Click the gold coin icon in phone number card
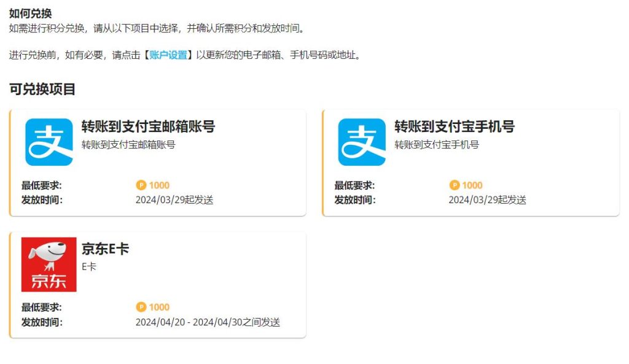 tap(454, 185)
